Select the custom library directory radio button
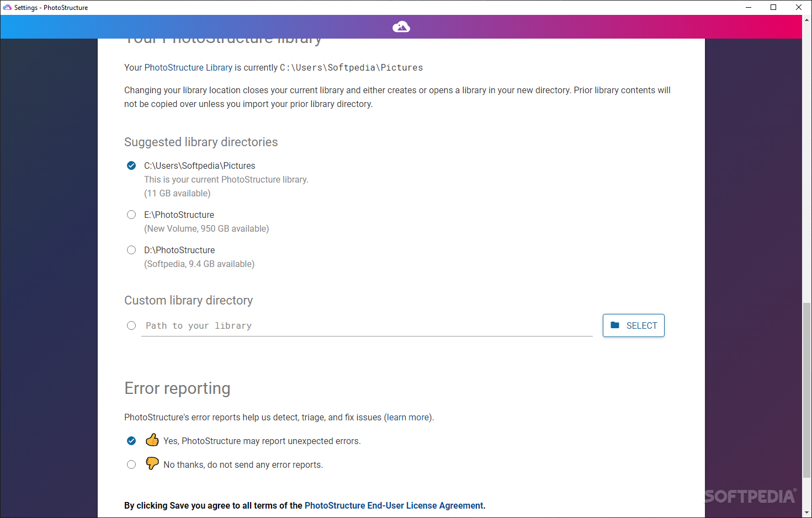 coord(131,325)
